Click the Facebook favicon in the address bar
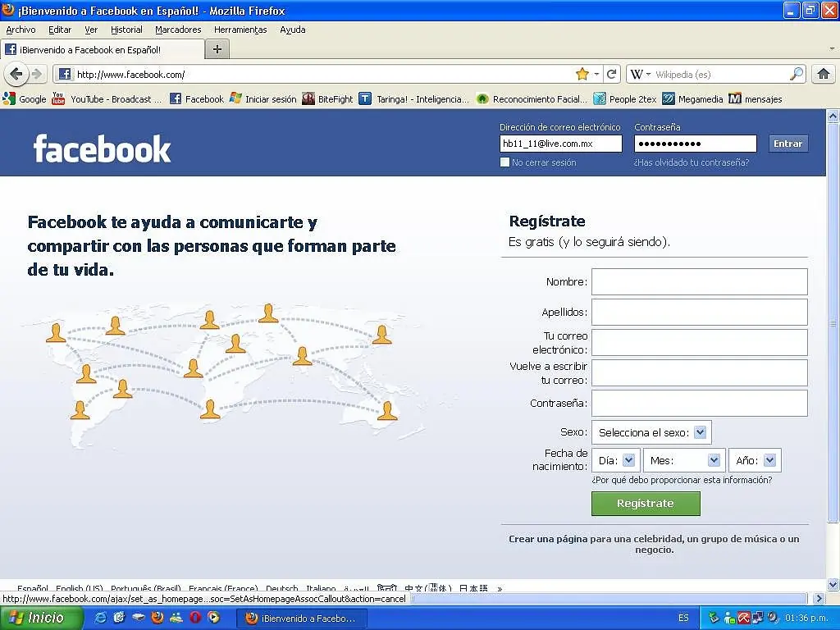This screenshot has width=840, height=630. coord(65,74)
